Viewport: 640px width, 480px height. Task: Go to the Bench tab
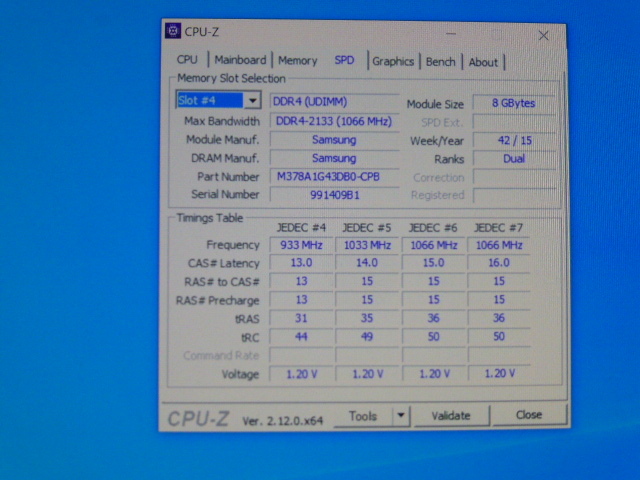coord(440,62)
